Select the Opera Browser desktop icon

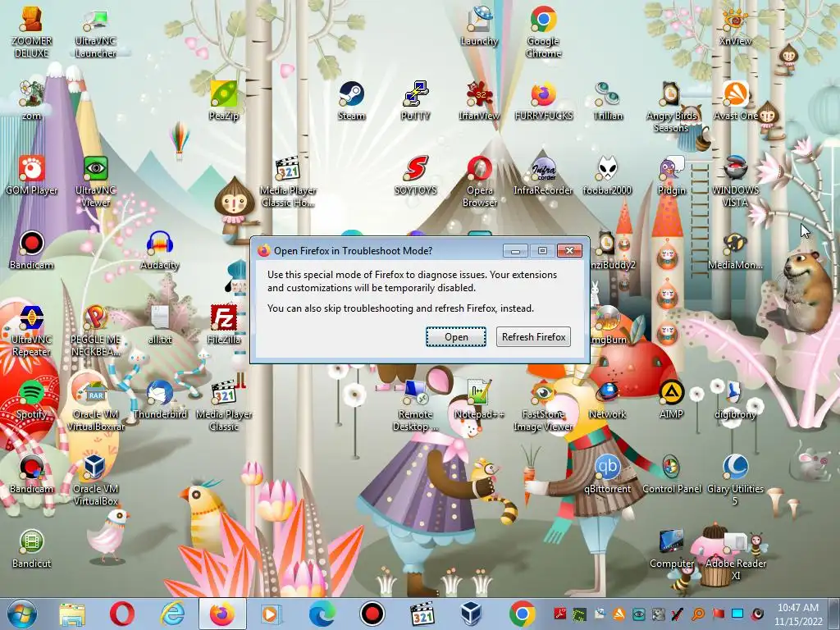(479, 180)
